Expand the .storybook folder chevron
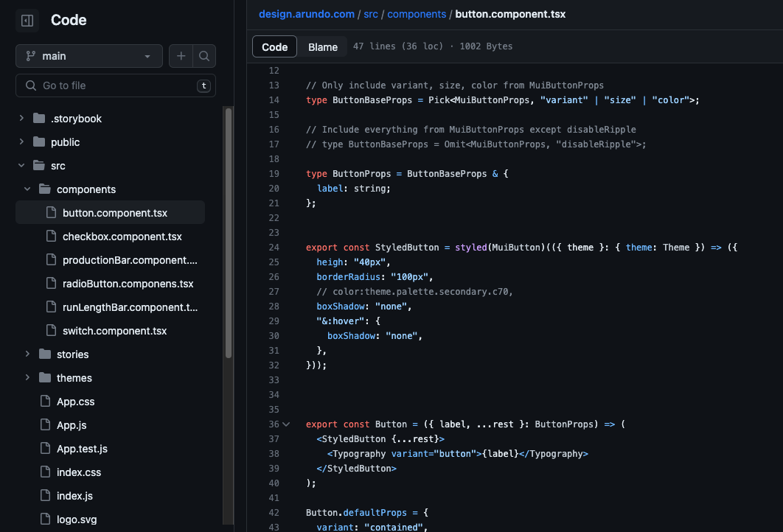Image resolution: width=783 pixels, height=532 pixels. (21, 119)
